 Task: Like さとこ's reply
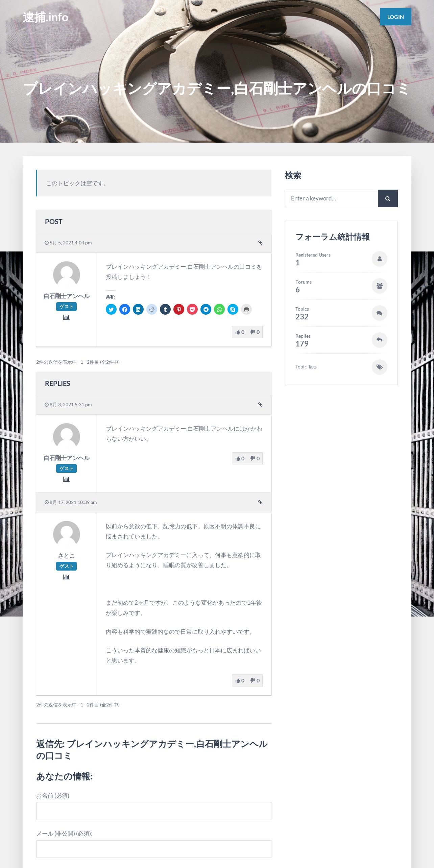point(240,680)
